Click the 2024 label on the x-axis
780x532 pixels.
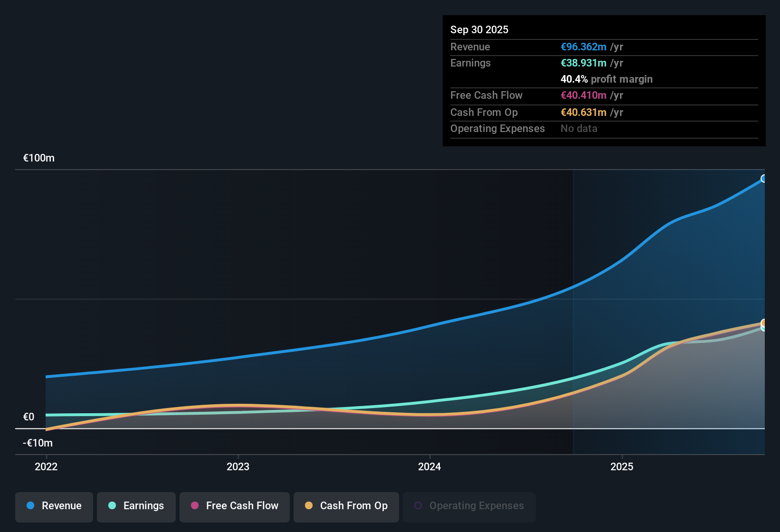coord(429,466)
